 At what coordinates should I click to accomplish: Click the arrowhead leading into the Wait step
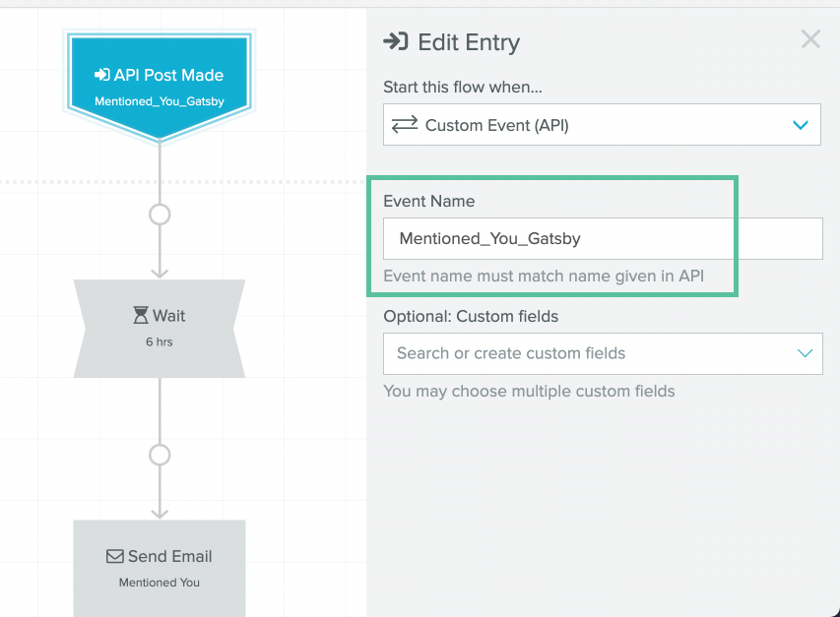pos(160,274)
